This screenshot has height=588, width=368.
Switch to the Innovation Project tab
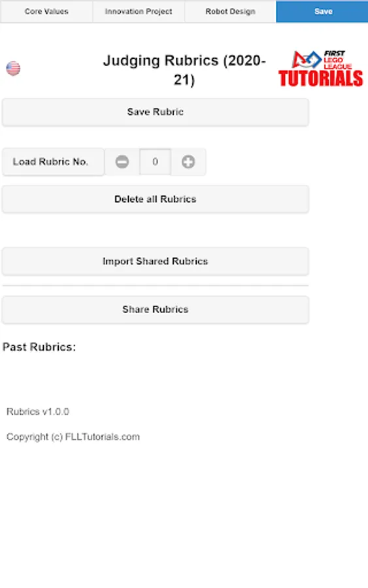pyautogui.click(x=139, y=11)
